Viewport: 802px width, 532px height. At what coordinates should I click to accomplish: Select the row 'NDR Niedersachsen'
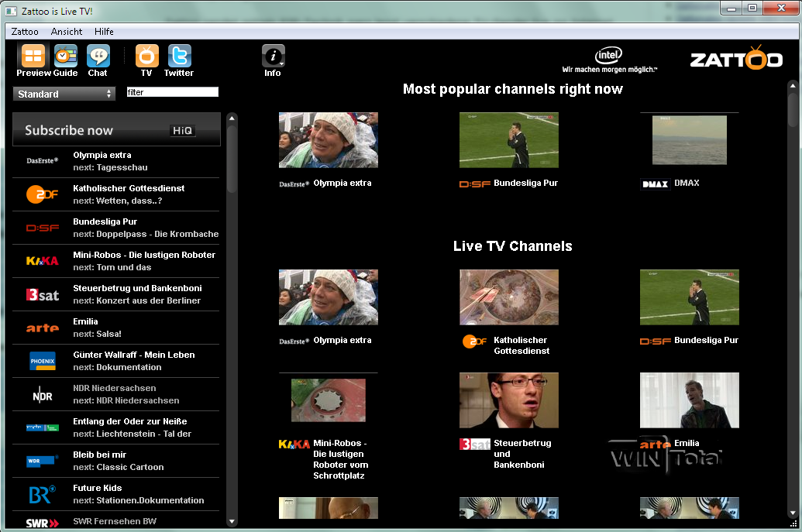(x=116, y=394)
